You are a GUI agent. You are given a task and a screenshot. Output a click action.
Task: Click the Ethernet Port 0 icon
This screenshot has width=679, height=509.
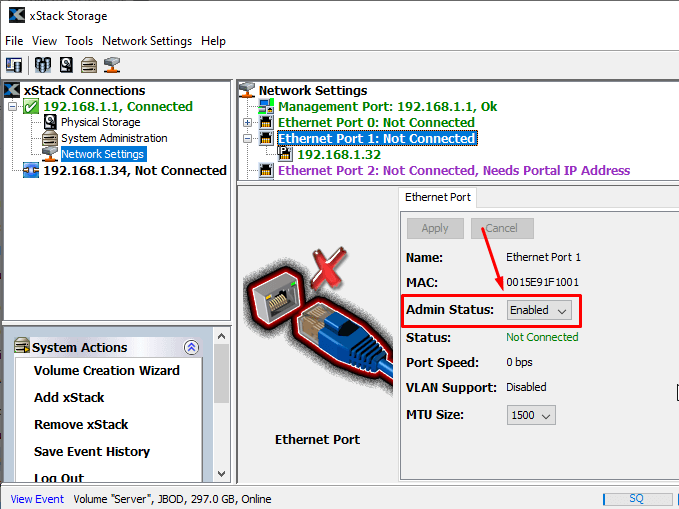click(266, 122)
